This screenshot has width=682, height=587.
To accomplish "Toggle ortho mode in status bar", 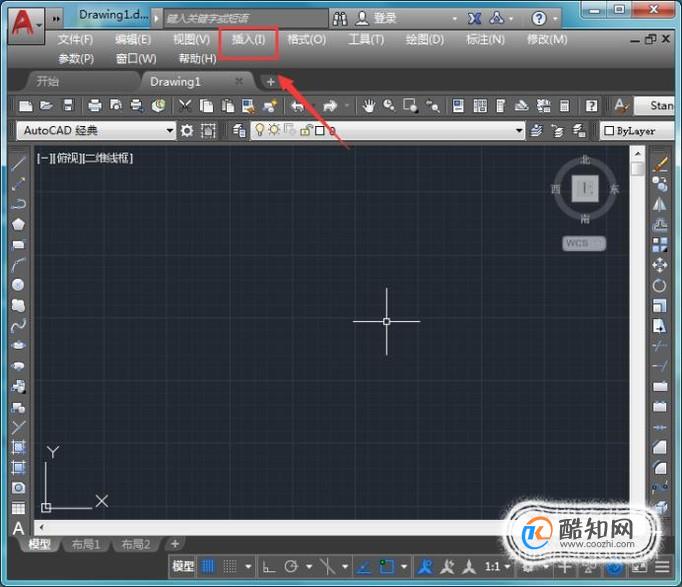I will [x=269, y=567].
